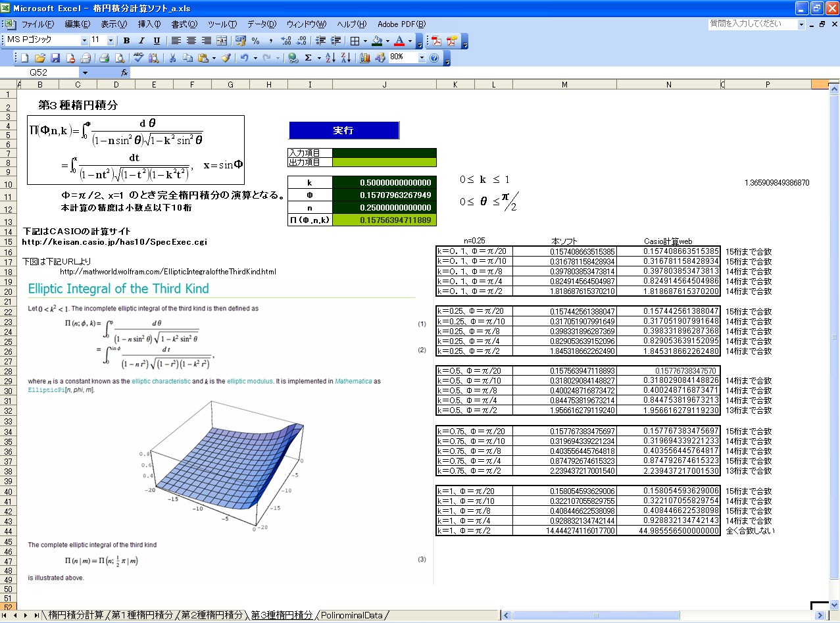
Task: Cut the selection with scissors icon
Action: (x=173, y=58)
